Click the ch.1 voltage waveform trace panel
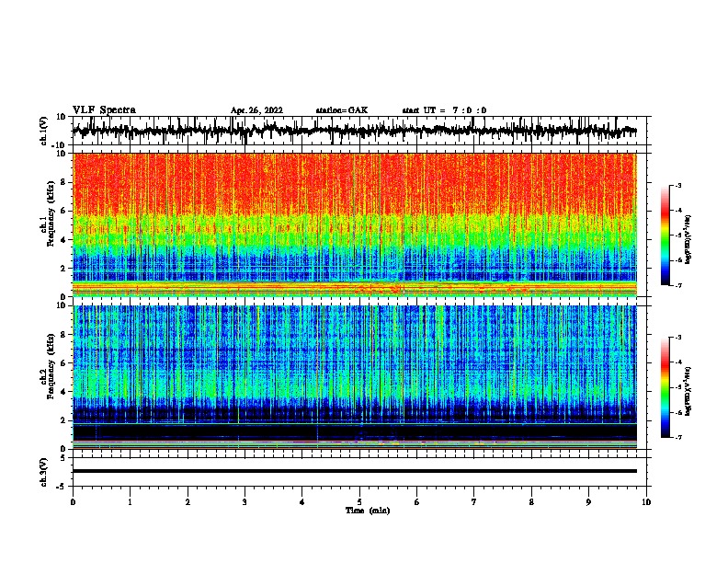 [x=359, y=131]
